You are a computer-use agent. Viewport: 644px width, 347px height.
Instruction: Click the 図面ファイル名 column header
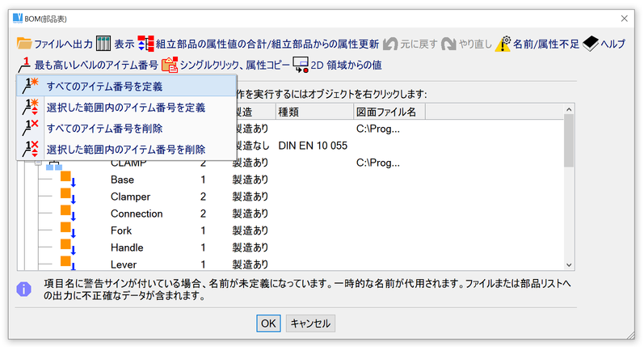(x=385, y=112)
